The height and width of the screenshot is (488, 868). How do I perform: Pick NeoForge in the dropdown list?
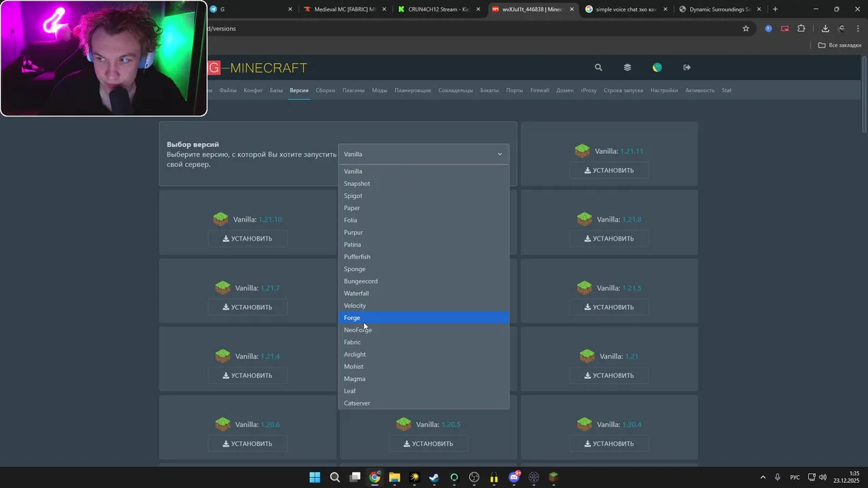coord(423,330)
